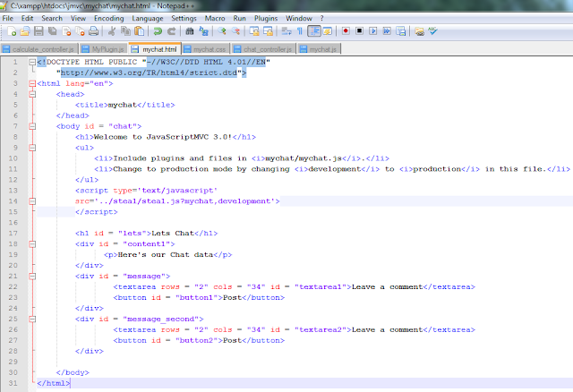Toggle synchronize horizontal scrolling
Image resolution: width=573 pixels, height=392 pixels.
[x=268, y=31]
